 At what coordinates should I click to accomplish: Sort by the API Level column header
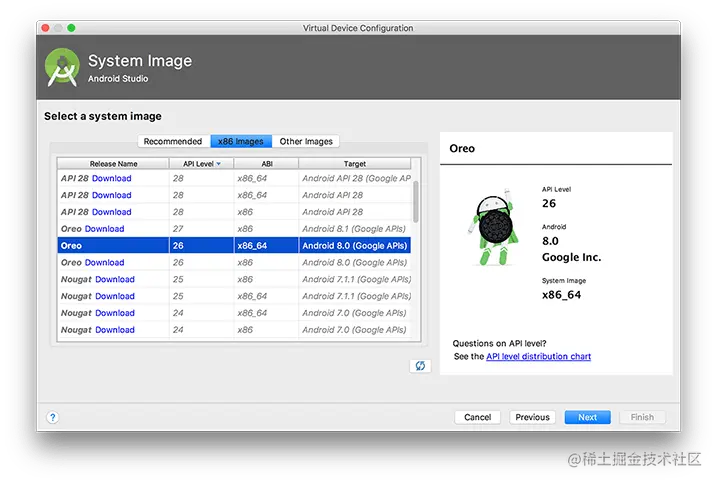(x=201, y=164)
